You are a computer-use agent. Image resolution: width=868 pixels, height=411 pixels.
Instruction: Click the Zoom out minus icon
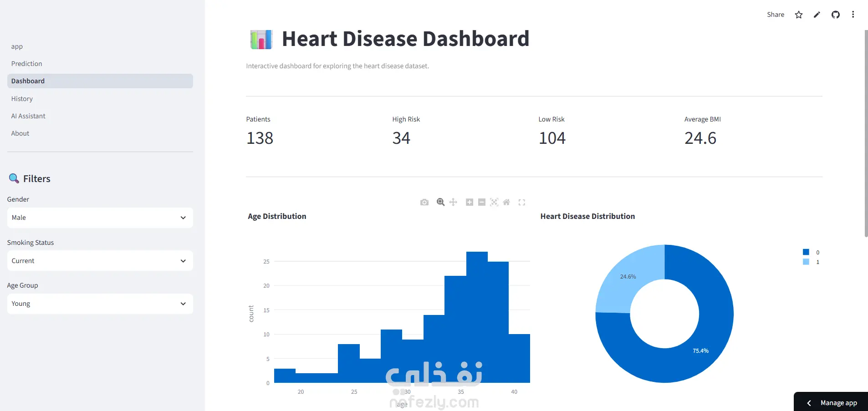click(482, 202)
